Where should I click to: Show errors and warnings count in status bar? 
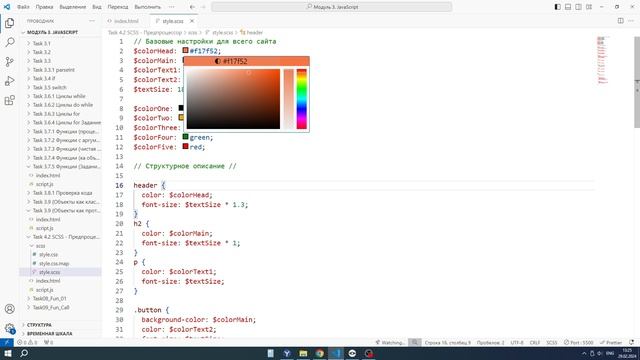[x=27, y=342]
